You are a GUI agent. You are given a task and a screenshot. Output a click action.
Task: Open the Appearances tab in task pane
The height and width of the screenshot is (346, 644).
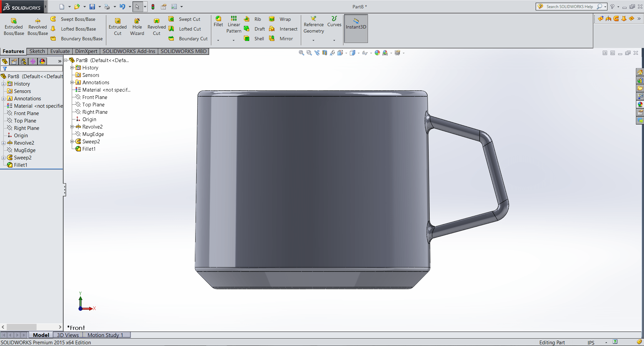tap(640, 104)
